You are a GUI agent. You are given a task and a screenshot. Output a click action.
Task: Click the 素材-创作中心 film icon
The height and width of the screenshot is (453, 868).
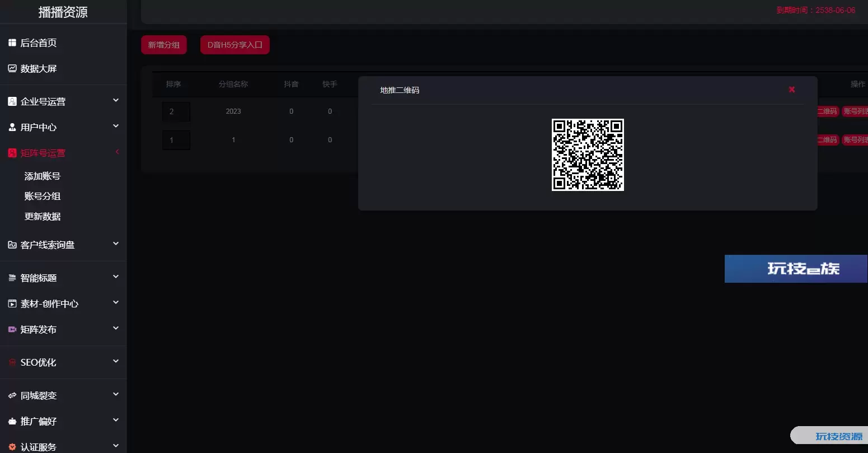point(12,303)
